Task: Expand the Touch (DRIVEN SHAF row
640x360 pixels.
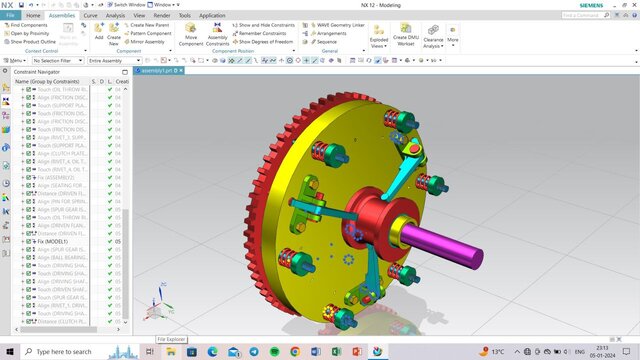Action: point(23,289)
